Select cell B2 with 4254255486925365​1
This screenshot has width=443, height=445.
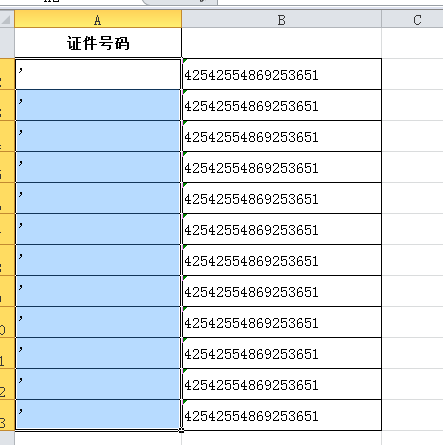coord(282,74)
